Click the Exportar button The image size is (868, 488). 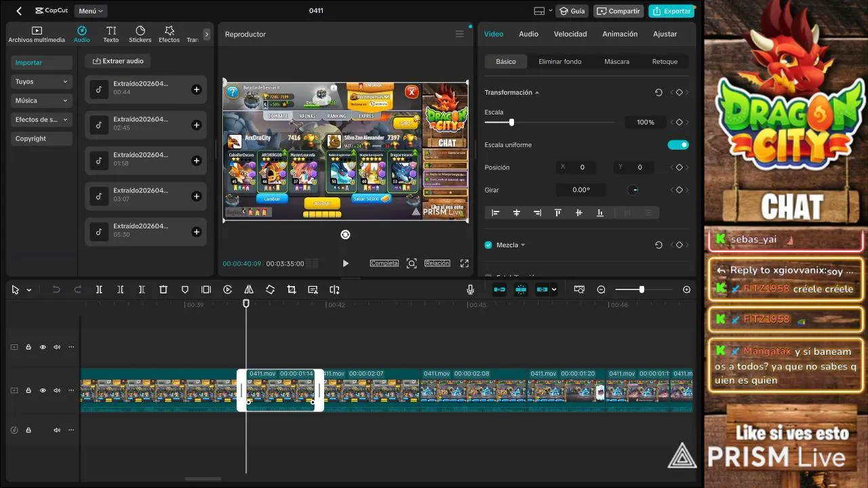[x=671, y=11]
